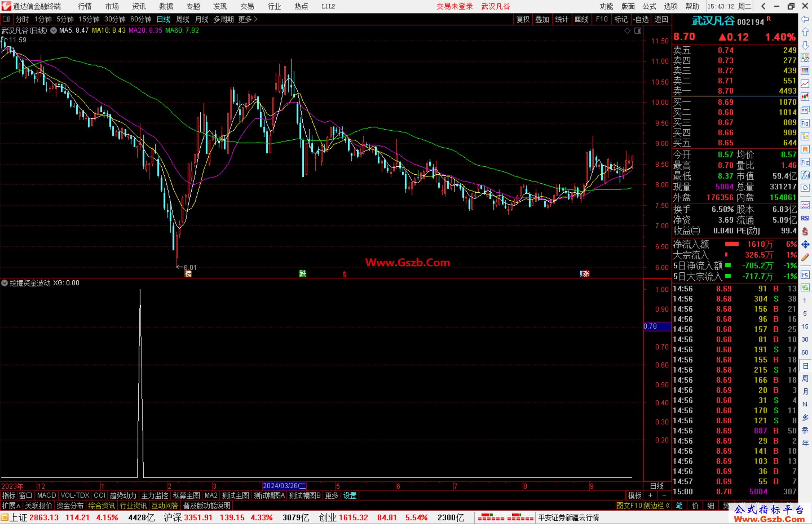Expand the 扩展 panel at bottom left
This screenshot has height=524, width=812.
11,506
